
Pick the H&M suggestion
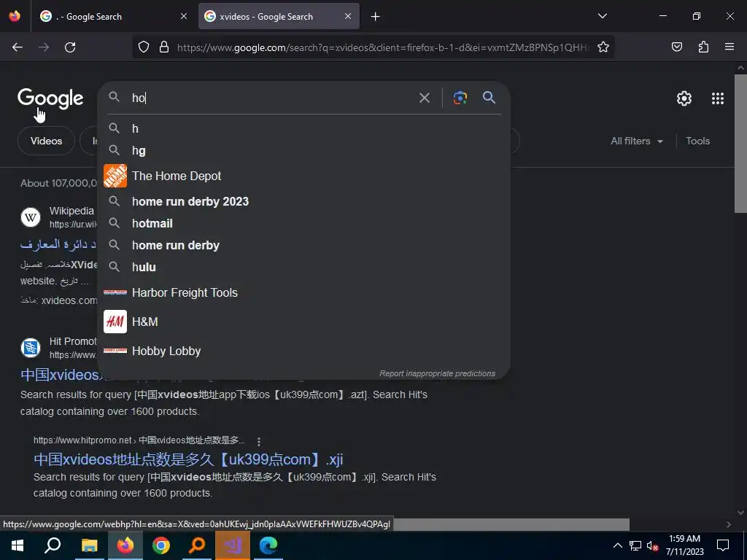point(303,322)
